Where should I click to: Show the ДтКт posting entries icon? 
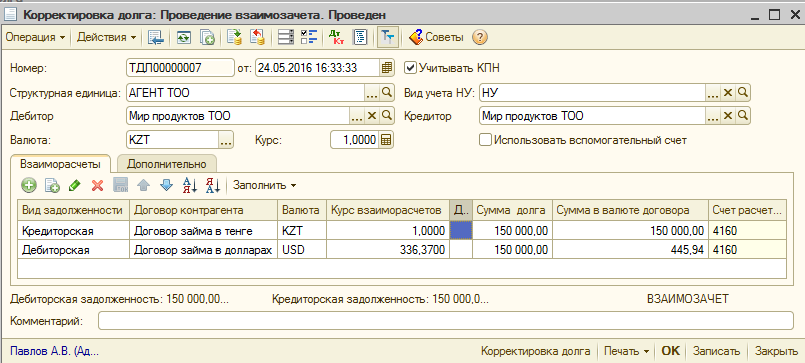[337, 37]
